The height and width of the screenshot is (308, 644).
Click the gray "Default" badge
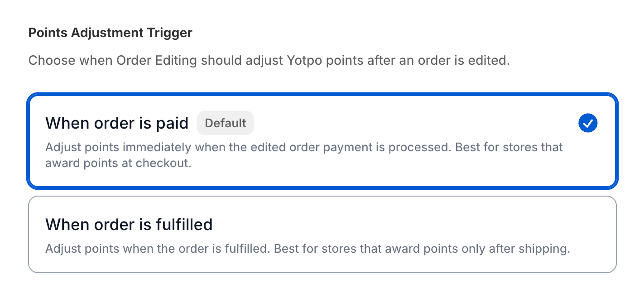pyautogui.click(x=225, y=123)
